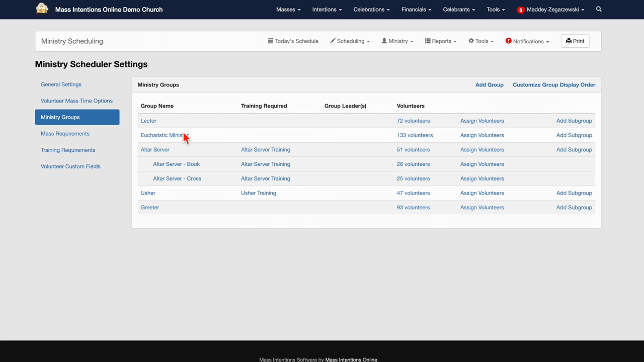Select General Settings in sidebar
This screenshot has width=644, height=362.
click(61, 84)
